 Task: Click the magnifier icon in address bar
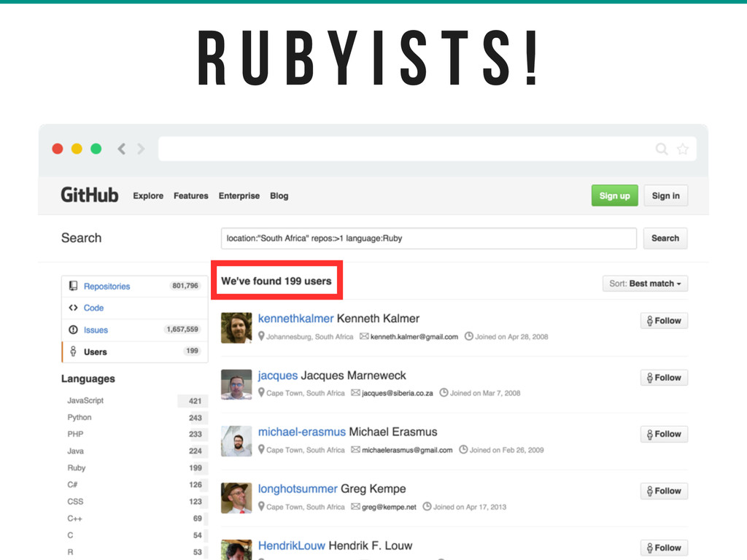pyautogui.click(x=661, y=149)
